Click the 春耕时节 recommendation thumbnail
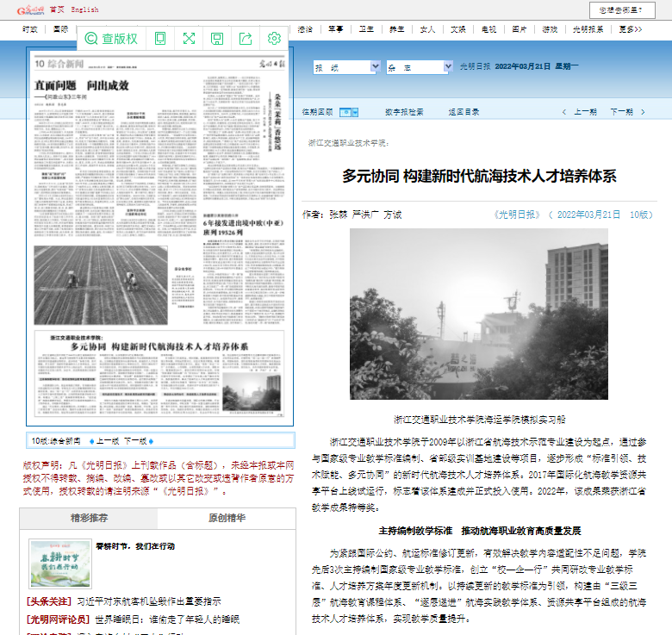672x635 pixels. tap(59, 563)
